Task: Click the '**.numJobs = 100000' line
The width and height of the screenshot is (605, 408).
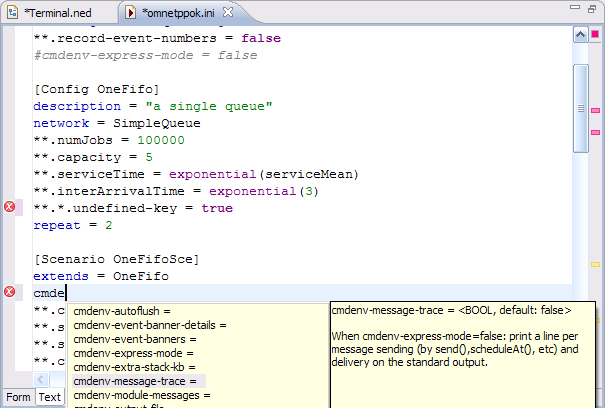Action: click(x=109, y=140)
